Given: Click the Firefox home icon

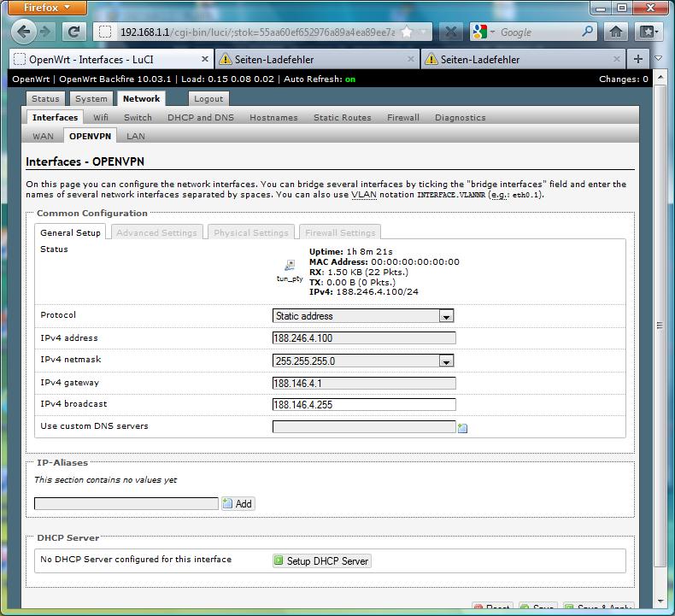Looking at the screenshot, I should (x=616, y=32).
